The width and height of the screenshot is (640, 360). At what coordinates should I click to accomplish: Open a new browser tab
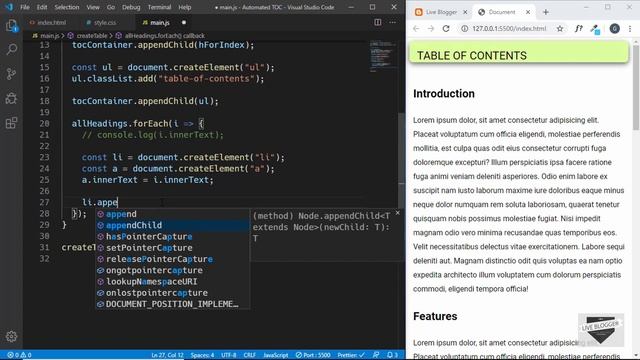click(x=546, y=12)
